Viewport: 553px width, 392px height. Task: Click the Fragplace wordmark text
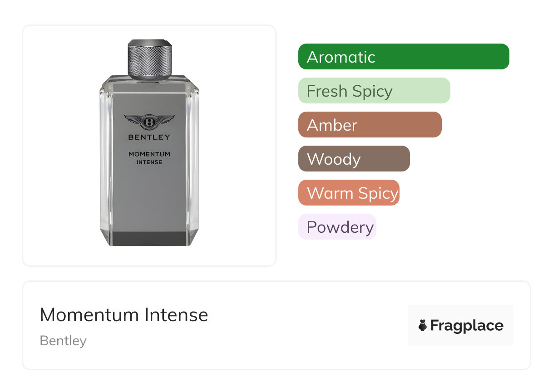467,326
